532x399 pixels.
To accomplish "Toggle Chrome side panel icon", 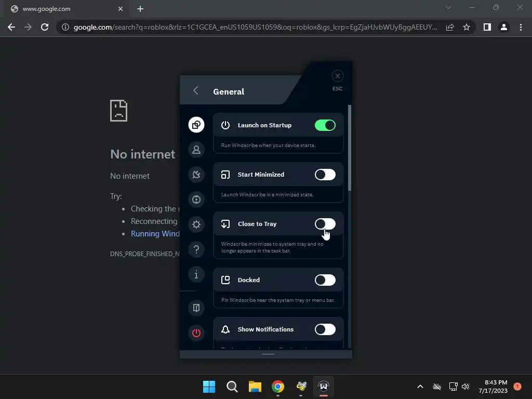I will (x=487, y=27).
